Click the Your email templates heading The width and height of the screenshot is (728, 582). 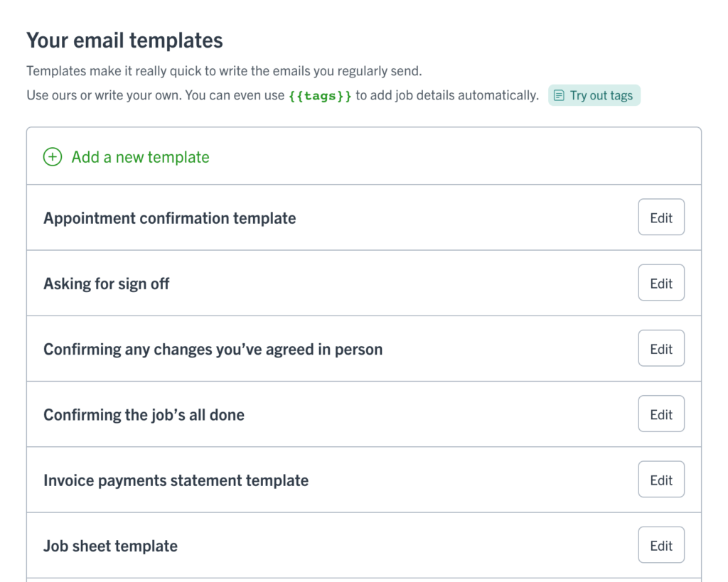point(124,41)
